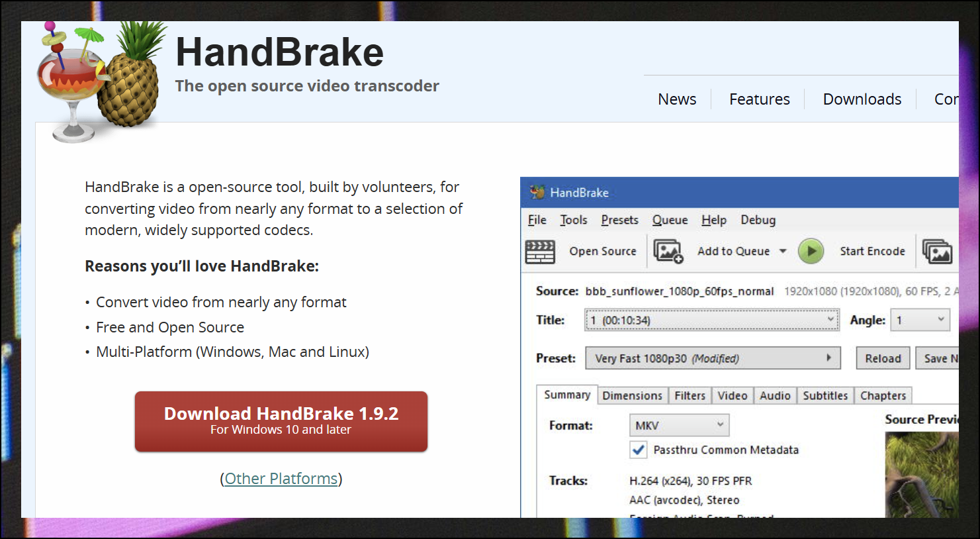Screen dimensions: 980x539
Task: Open the File menu
Action: [x=537, y=220]
